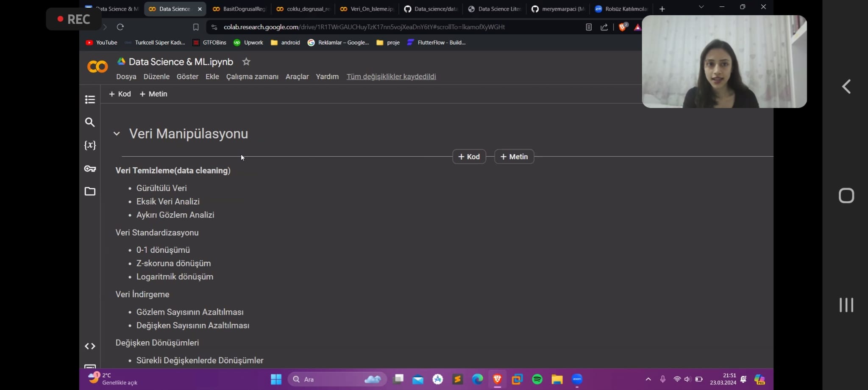
Task: Open the secrets key icon panel
Action: pos(90,169)
